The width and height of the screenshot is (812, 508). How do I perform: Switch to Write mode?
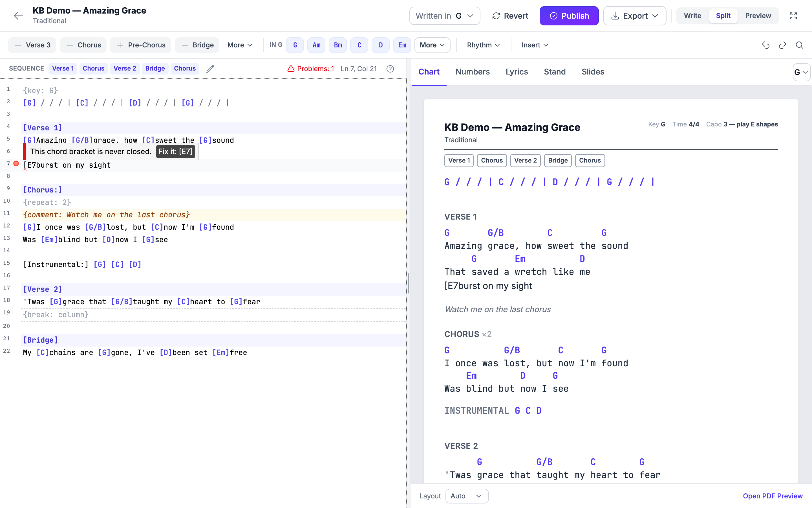coord(692,16)
